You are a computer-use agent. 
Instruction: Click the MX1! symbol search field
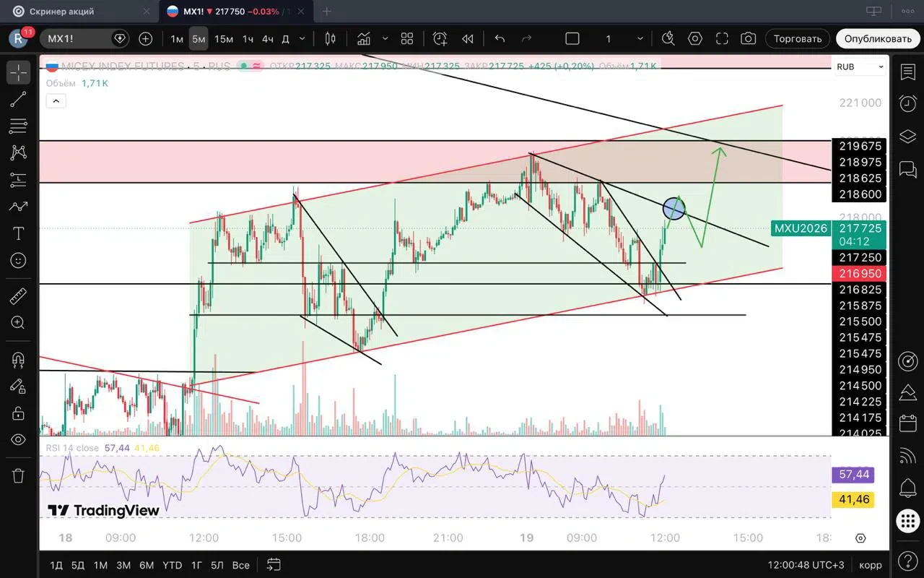85,38
